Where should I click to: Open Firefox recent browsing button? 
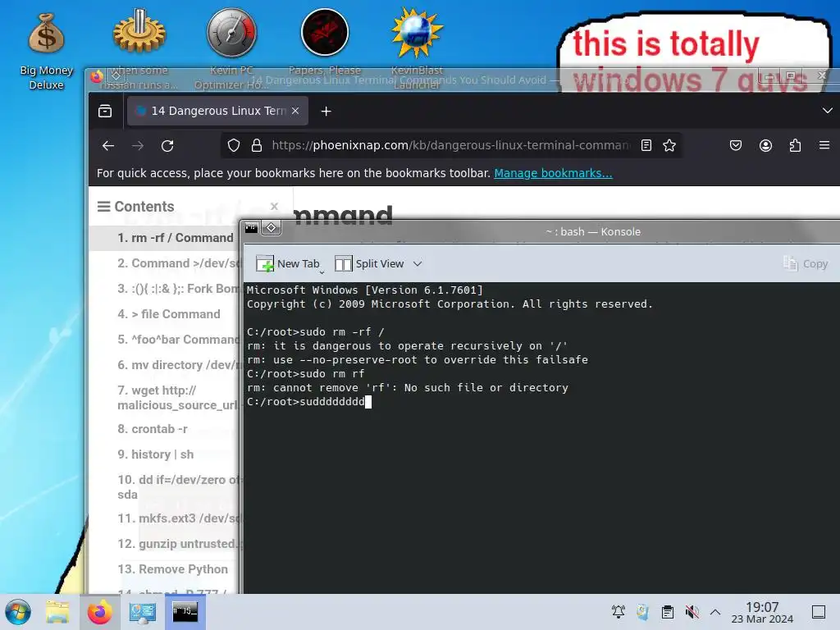[x=105, y=111]
